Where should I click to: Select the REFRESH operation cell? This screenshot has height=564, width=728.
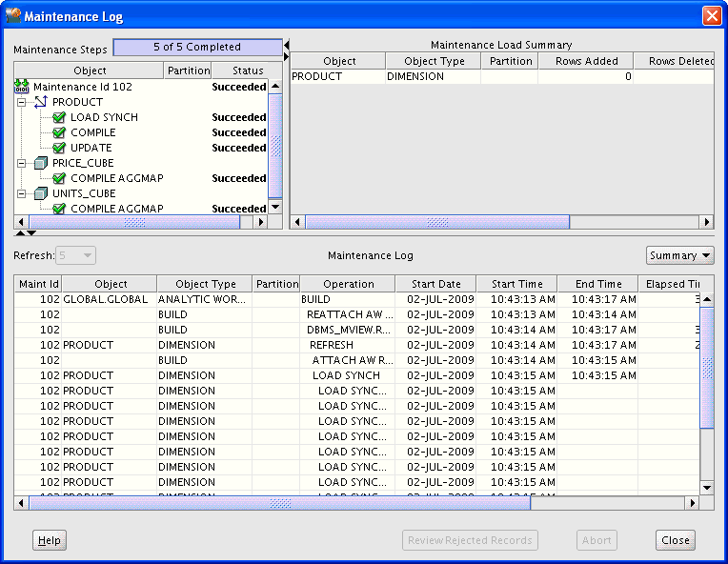pos(348,346)
